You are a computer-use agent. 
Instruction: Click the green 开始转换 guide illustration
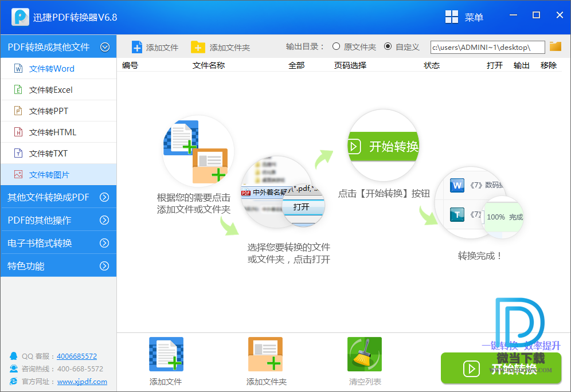(x=384, y=146)
